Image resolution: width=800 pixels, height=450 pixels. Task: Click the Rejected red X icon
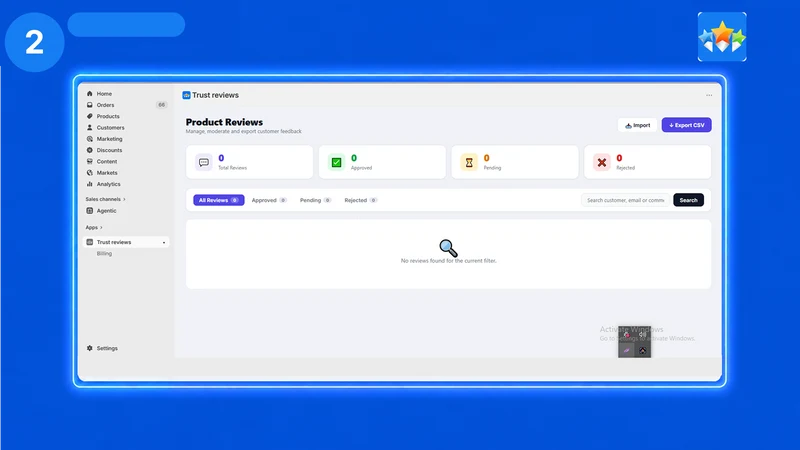(x=602, y=162)
